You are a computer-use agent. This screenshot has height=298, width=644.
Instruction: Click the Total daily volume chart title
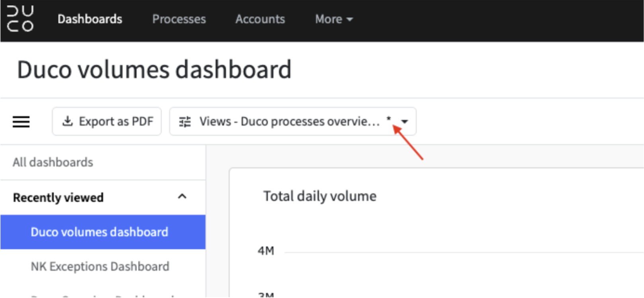click(320, 196)
